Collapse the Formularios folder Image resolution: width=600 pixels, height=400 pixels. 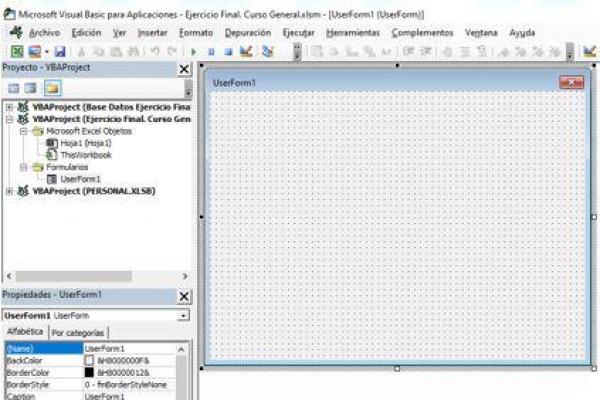(x=24, y=167)
